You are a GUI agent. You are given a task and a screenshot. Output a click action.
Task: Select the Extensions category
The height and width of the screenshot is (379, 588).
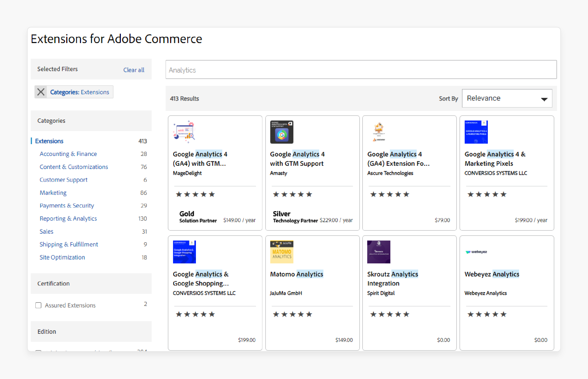[49, 141]
